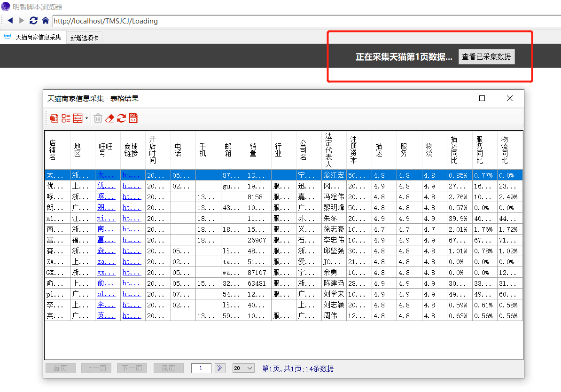Click the 上一页 pagination button
Image resolution: width=561 pixels, height=392 pixels.
[x=96, y=368]
